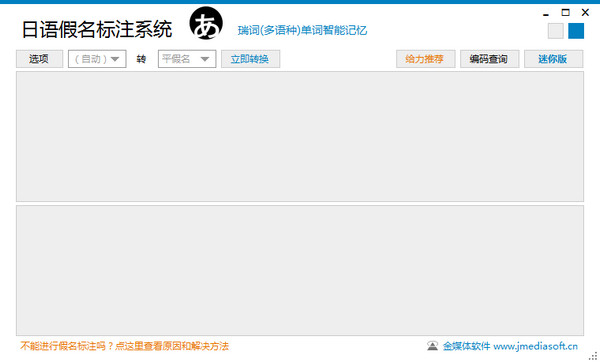
Task: Click inside the upper input text area
Action: pos(300,136)
